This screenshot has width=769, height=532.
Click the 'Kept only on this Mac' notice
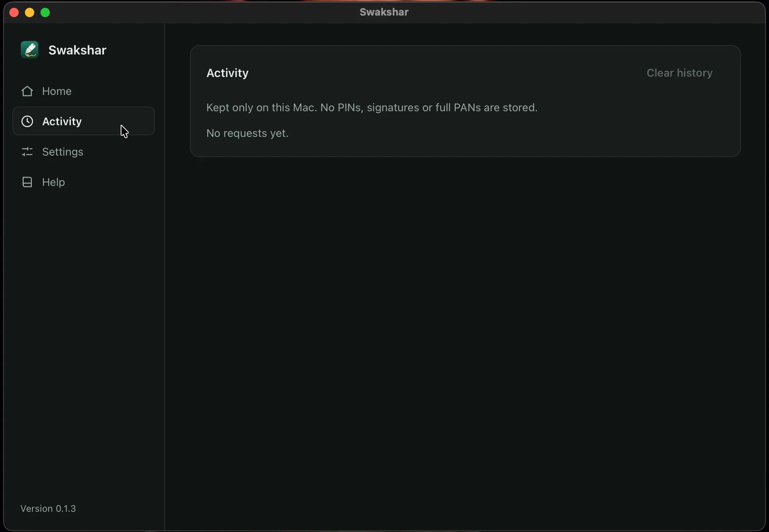[x=372, y=108]
